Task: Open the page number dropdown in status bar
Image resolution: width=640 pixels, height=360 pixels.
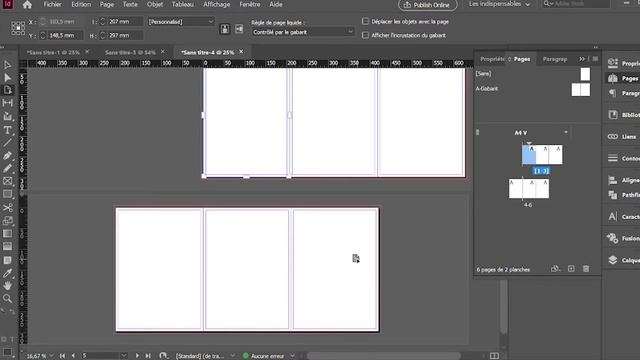Action: tap(124, 356)
